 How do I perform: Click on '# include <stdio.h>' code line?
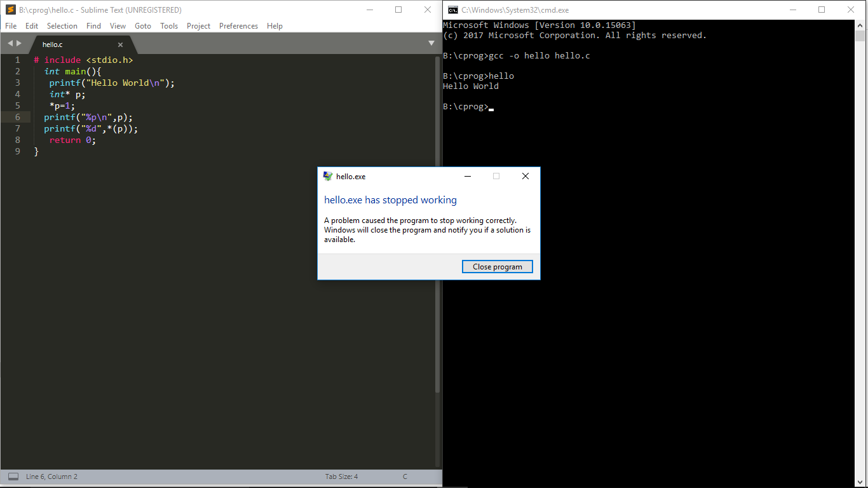pyautogui.click(x=83, y=60)
